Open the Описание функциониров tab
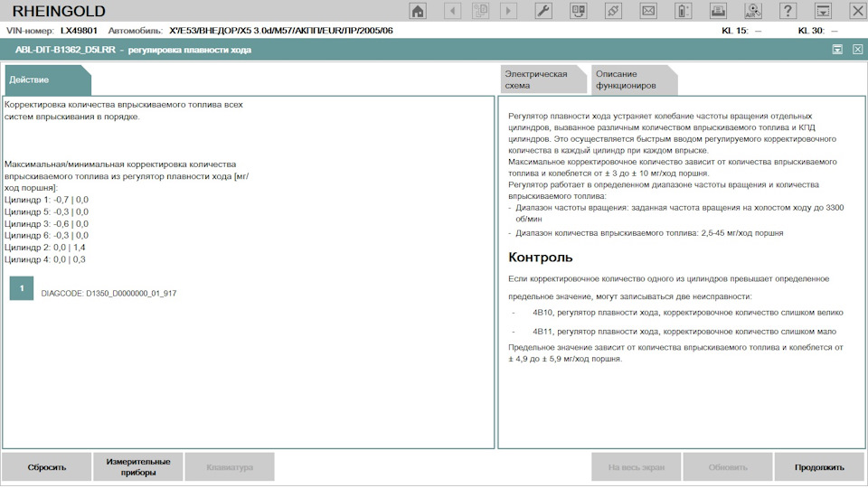Screen dimensions: 868x488 [x=634, y=80]
